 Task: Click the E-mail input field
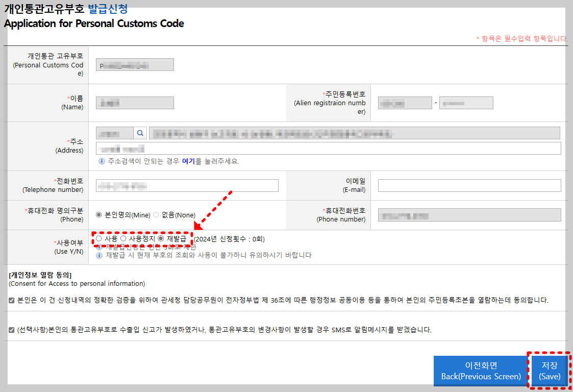pyautogui.click(x=468, y=185)
